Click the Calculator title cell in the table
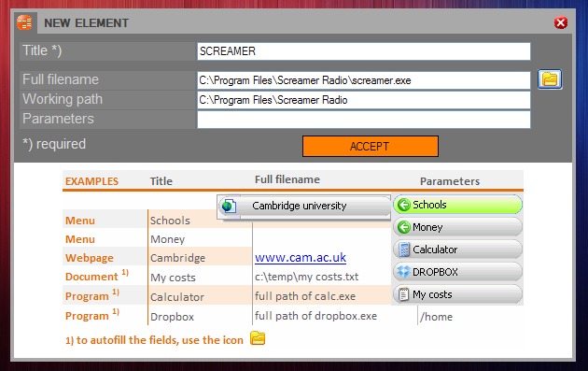This screenshot has width=588, height=371. pos(177,297)
